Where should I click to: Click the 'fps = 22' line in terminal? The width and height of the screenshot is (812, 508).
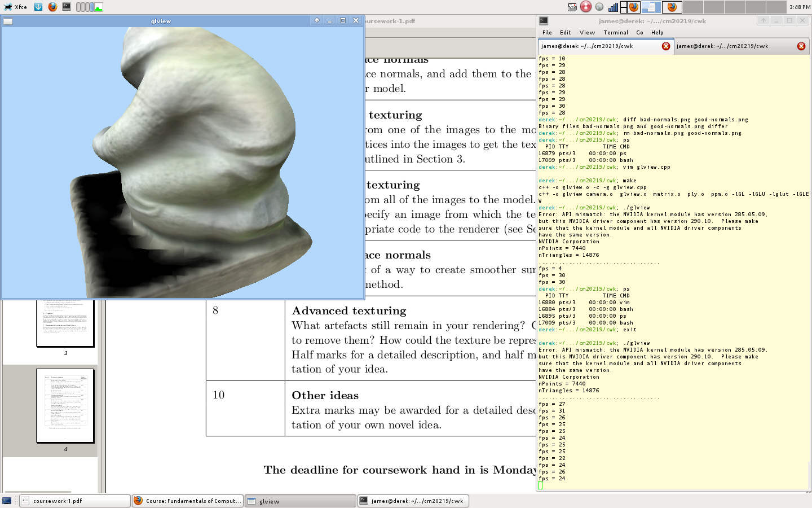click(x=552, y=458)
